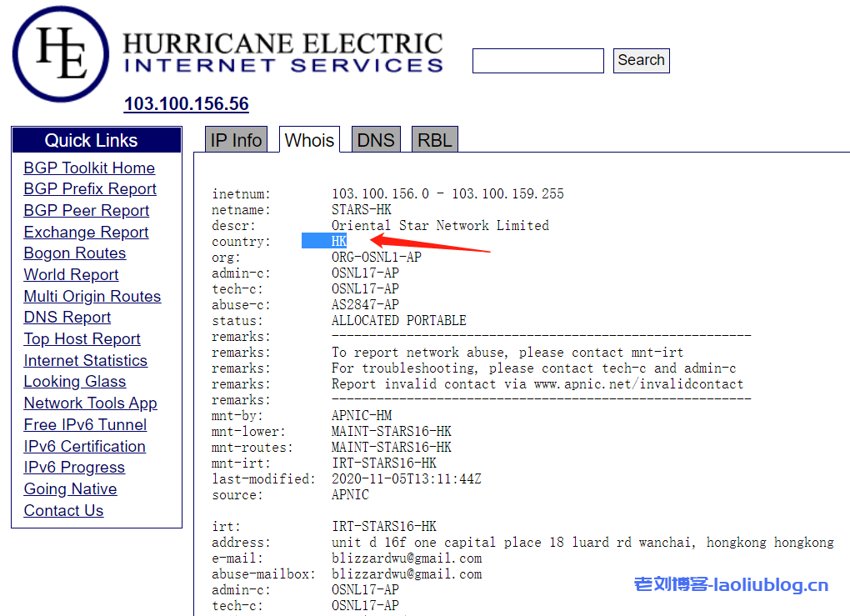Switch to the RBL tab
Image resolution: width=850 pixels, height=616 pixels.
point(434,140)
